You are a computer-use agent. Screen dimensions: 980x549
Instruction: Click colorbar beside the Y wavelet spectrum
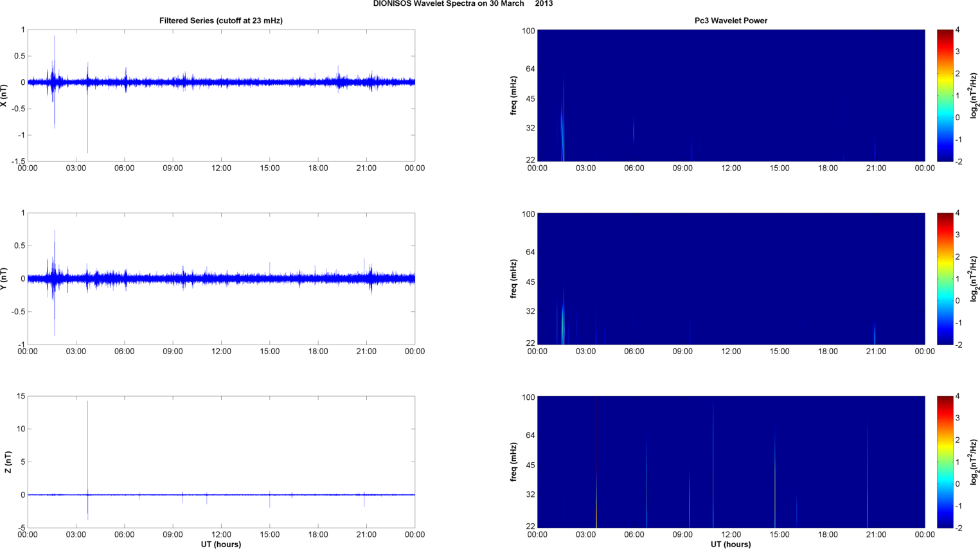click(945, 278)
